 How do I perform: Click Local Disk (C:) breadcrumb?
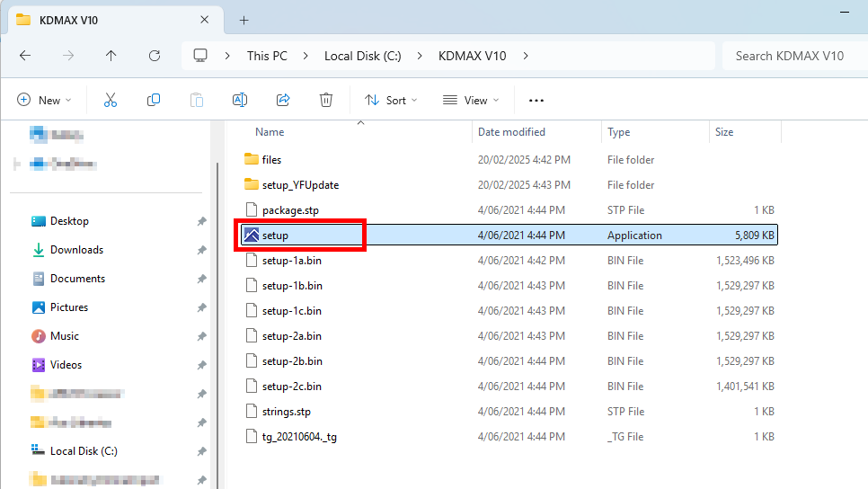pos(363,56)
